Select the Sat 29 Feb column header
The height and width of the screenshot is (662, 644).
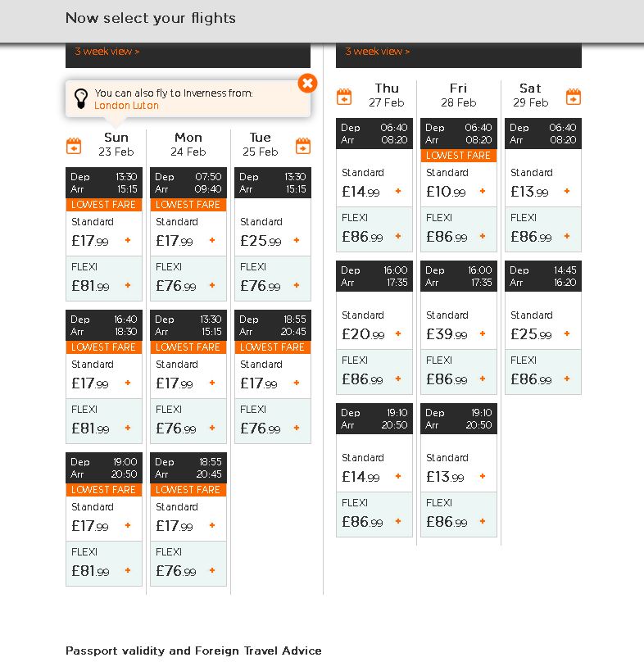tap(530, 95)
